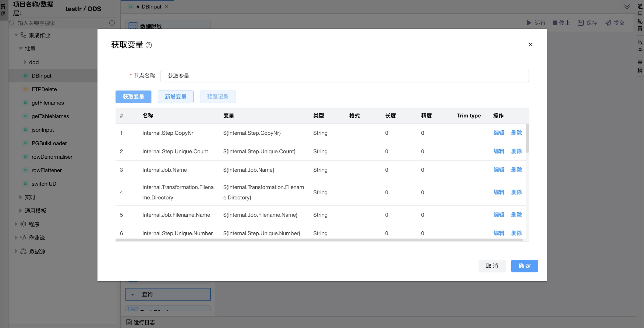Screen dimensions: 644x328
Task: Click the 节点名称 input field
Action: [x=344, y=76]
